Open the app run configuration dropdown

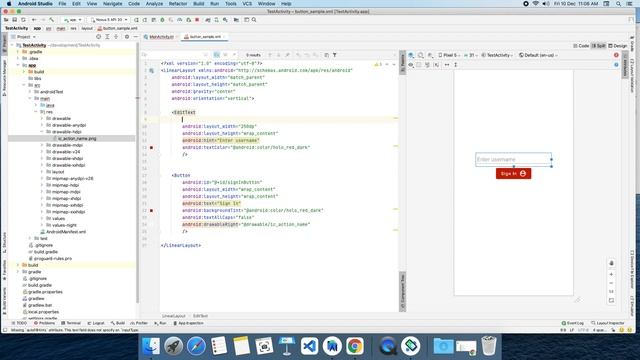(72, 20)
